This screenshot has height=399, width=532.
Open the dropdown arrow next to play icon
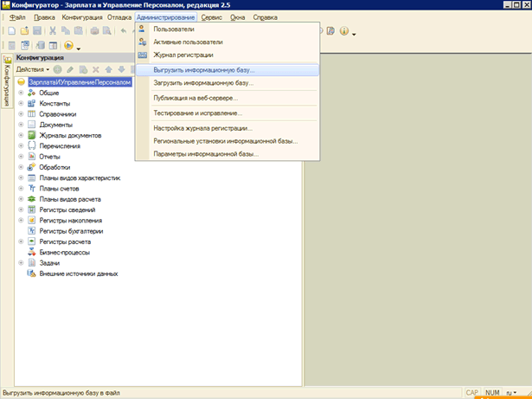coord(79,48)
